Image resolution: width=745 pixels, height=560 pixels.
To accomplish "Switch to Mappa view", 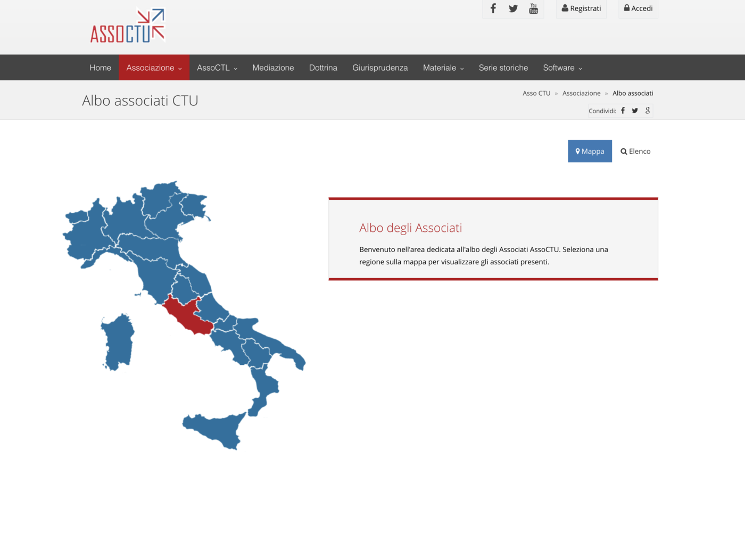I will (590, 151).
